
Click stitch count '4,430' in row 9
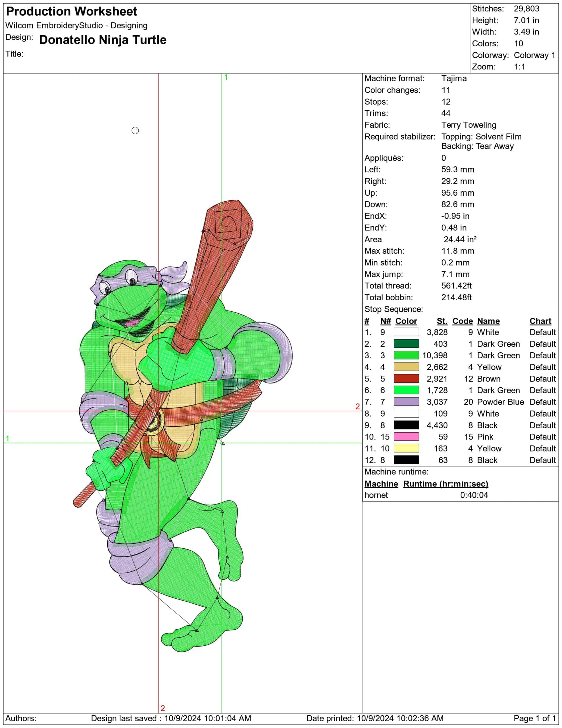click(x=437, y=425)
